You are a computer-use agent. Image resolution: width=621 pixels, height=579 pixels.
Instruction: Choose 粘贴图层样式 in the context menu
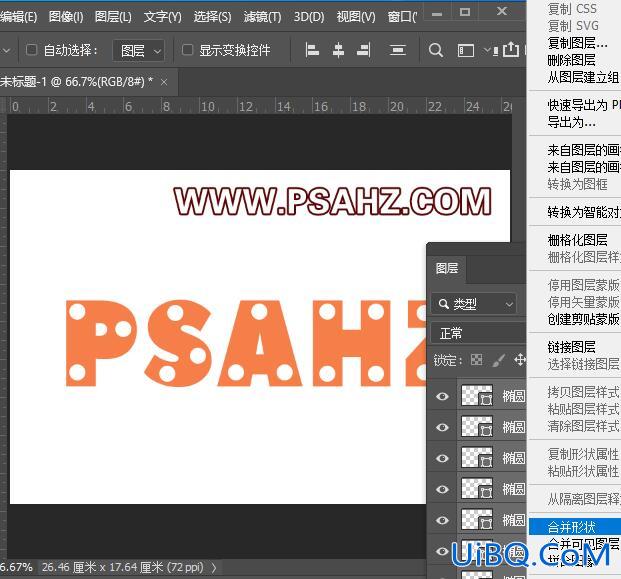pos(583,409)
